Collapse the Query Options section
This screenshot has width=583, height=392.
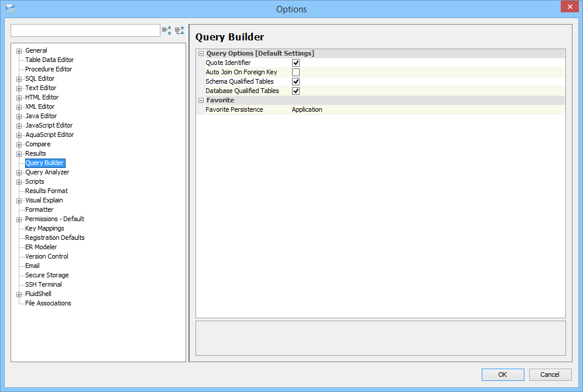(x=201, y=53)
